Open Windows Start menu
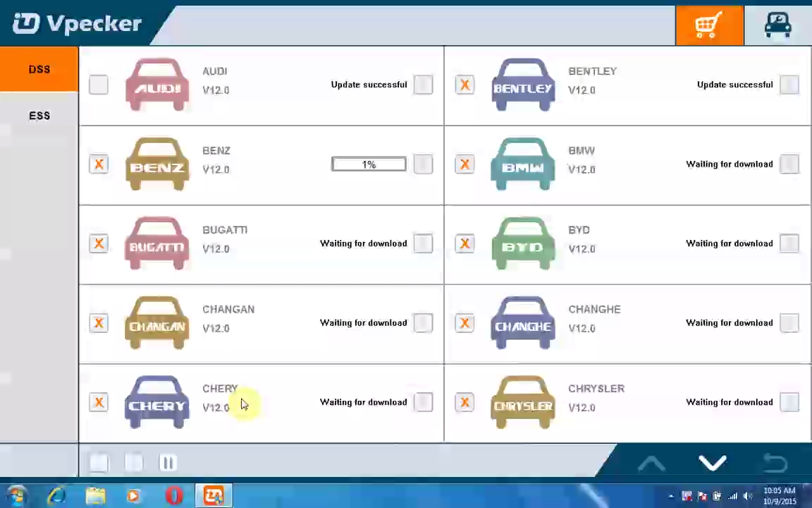Screen dimensions: 812x508 (17, 496)
